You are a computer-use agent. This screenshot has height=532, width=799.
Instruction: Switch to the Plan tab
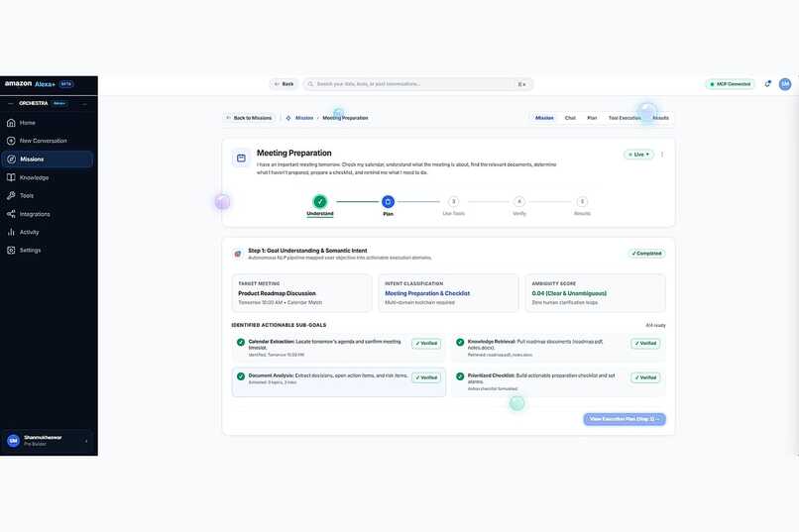592,118
